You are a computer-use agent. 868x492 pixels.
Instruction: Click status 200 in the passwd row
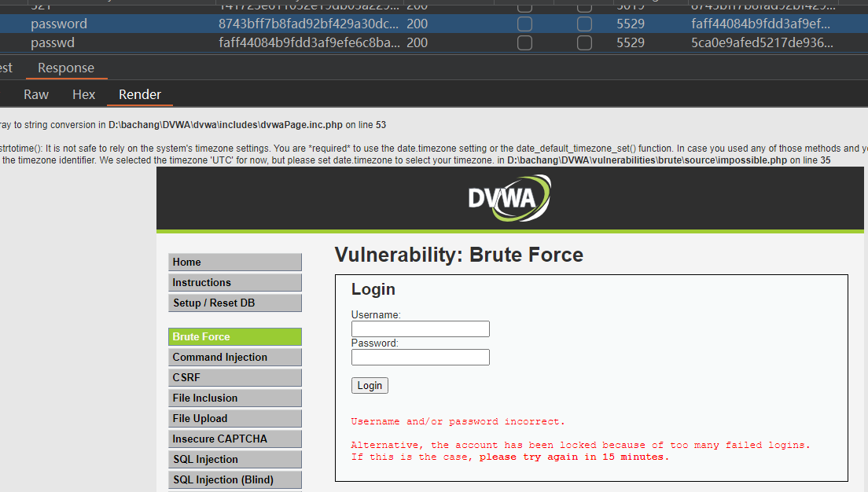click(417, 42)
